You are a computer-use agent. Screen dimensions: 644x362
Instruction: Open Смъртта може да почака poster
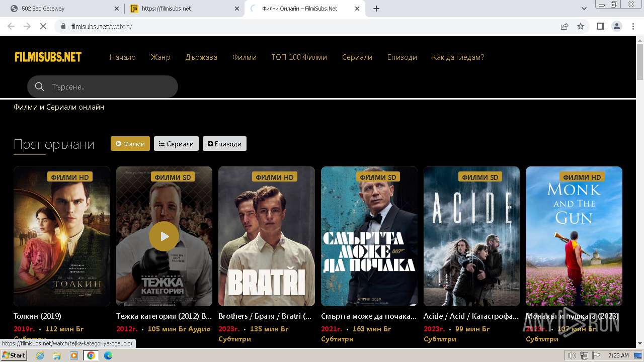coord(369,236)
